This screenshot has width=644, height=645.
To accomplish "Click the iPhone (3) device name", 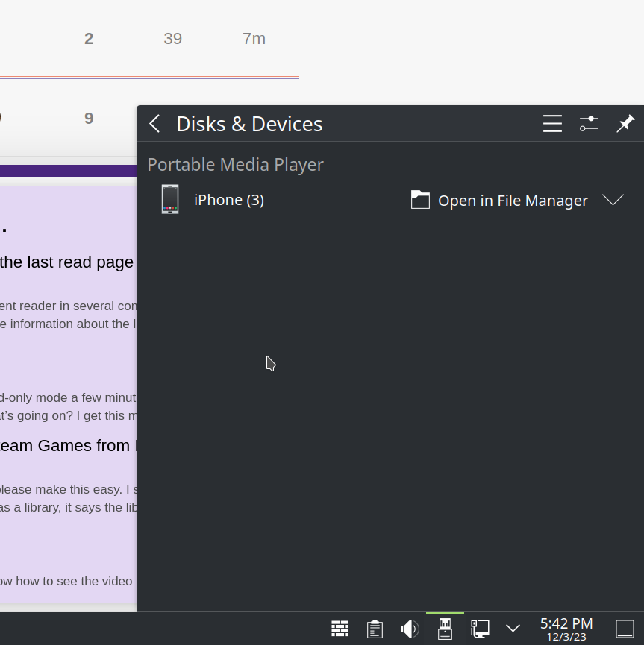I will [229, 200].
